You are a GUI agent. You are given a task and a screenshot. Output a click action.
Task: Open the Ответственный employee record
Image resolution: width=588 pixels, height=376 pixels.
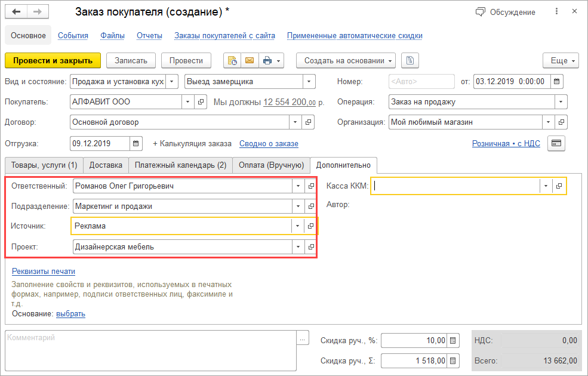click(x=311, y=186)
